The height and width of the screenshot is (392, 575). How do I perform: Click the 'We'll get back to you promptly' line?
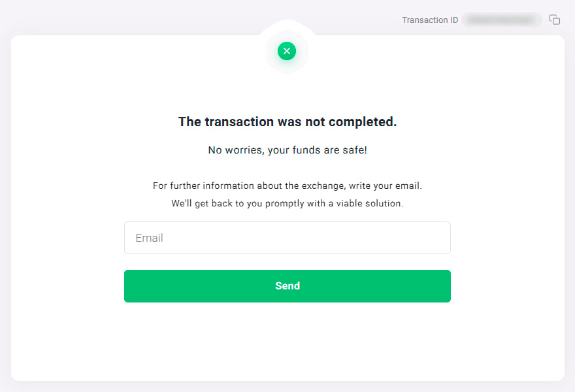click(287, 203)
